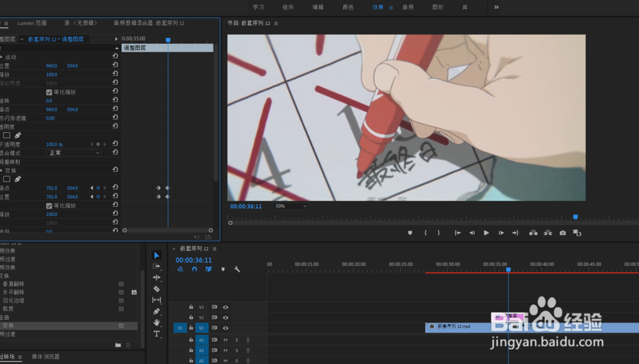Toggle V2 track eye visibility

[226, 317]
